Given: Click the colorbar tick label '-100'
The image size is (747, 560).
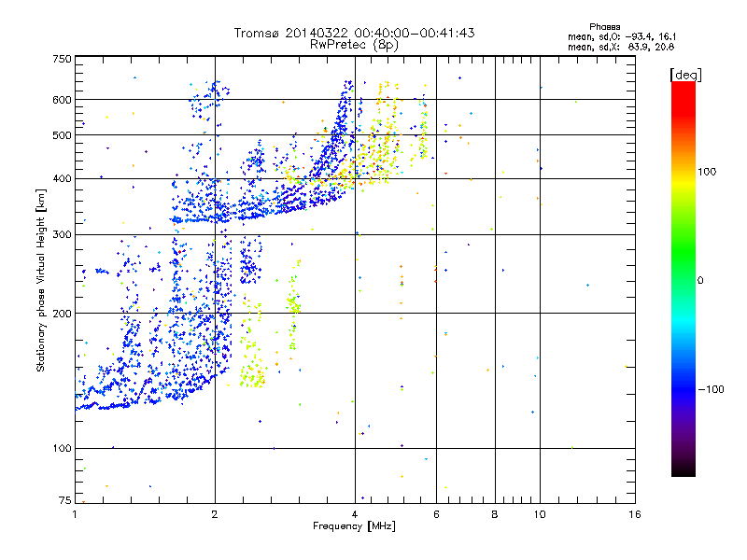Looking at the screenshot, I should click(x=711, y=389).
